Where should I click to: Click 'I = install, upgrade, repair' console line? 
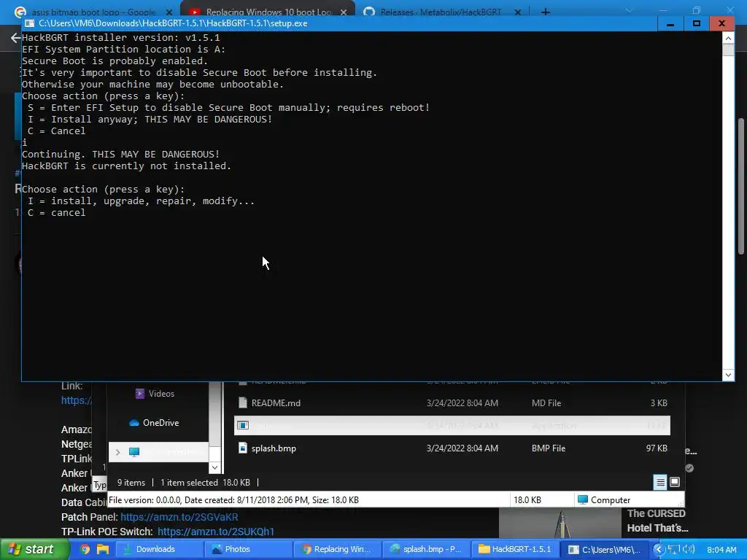click(141, 201)
